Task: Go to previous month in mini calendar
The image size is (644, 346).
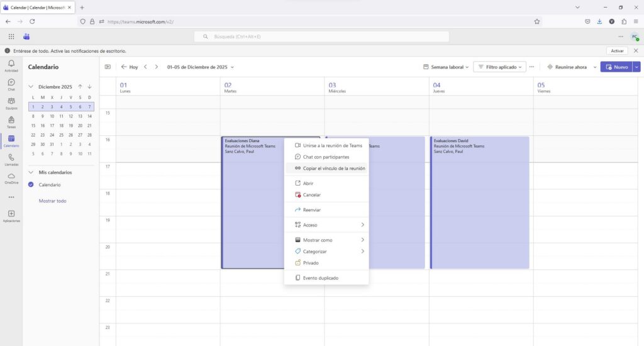Action: (x=80, y=87)
